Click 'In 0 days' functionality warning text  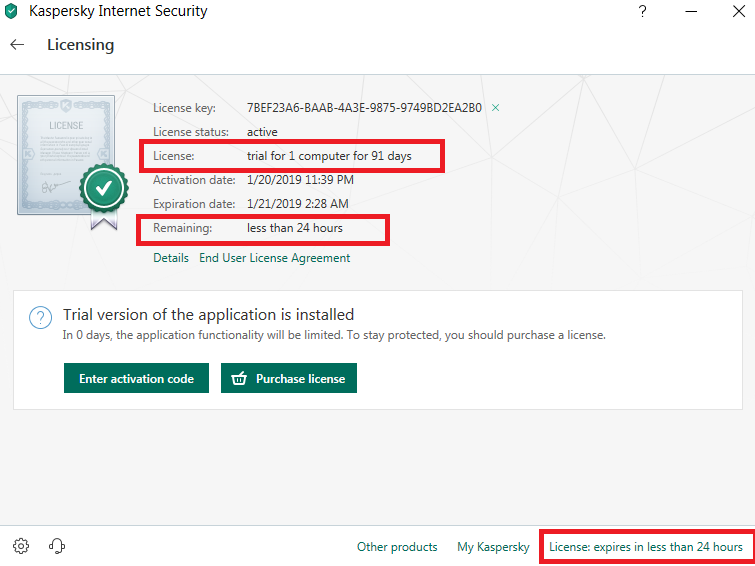tap(334, 335)
